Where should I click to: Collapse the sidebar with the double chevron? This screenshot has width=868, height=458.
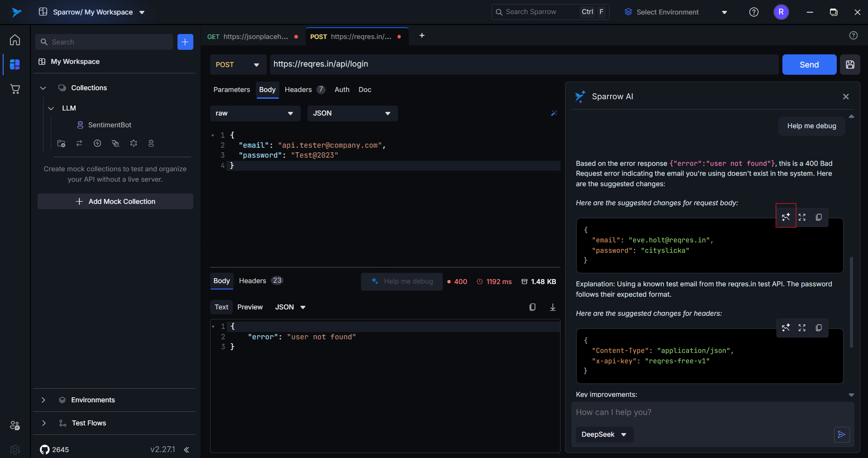coord(187,449)
